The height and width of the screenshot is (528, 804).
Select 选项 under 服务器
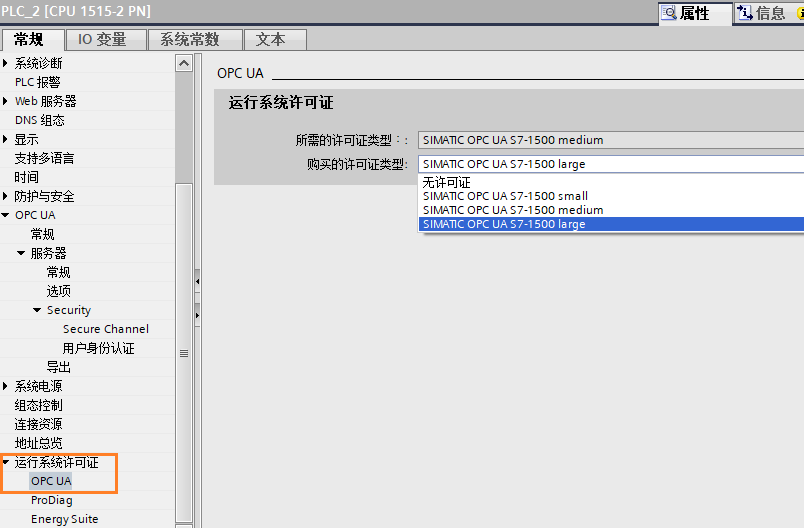(x=58, y=291)
